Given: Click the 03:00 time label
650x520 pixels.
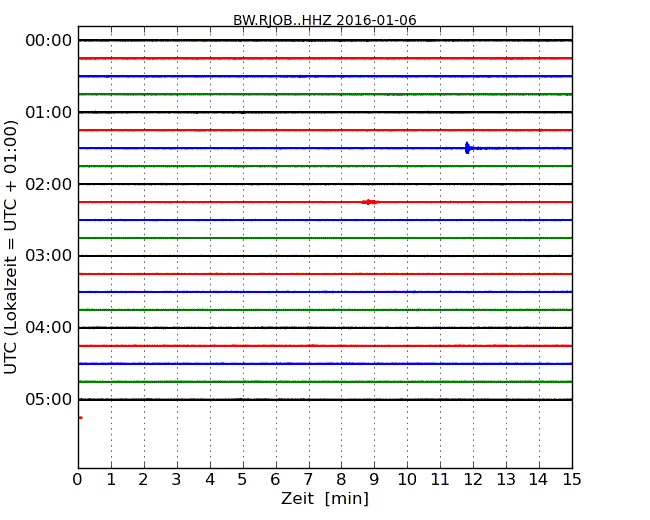Looking at the screenshot, I should [49, 256].
